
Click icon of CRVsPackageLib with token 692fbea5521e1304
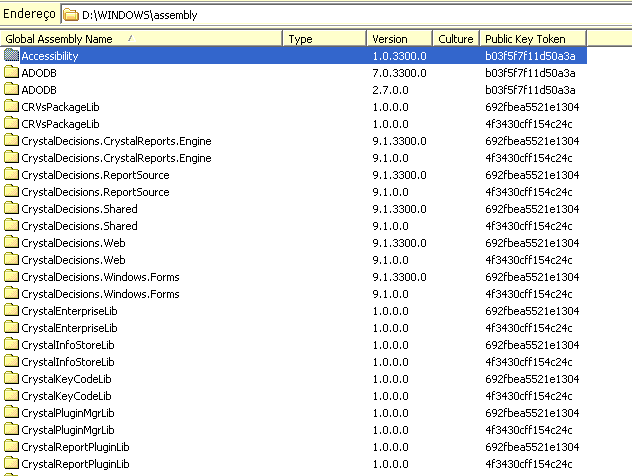(x=11, y=106)
